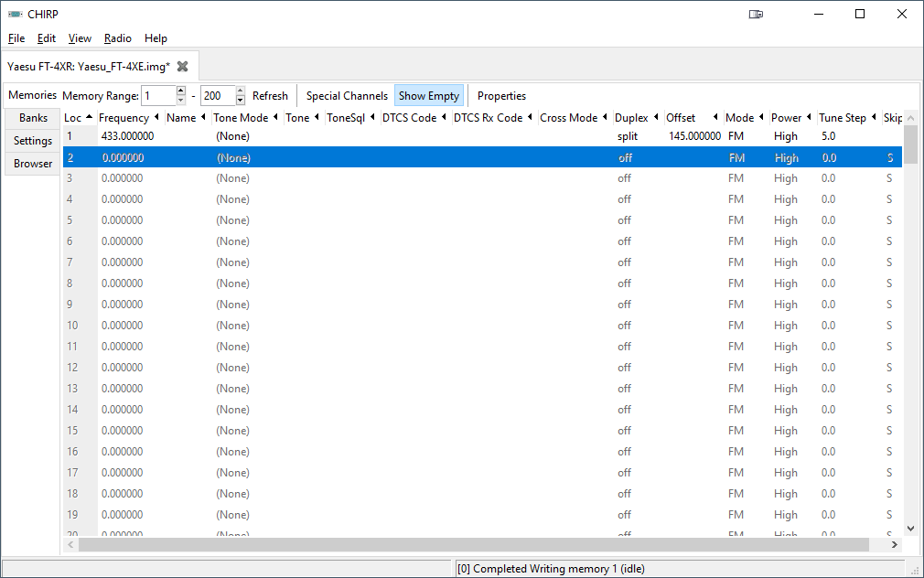The image size is (924, 578).
Task: Decrease the memory range start value
Action: click(181, 101)
